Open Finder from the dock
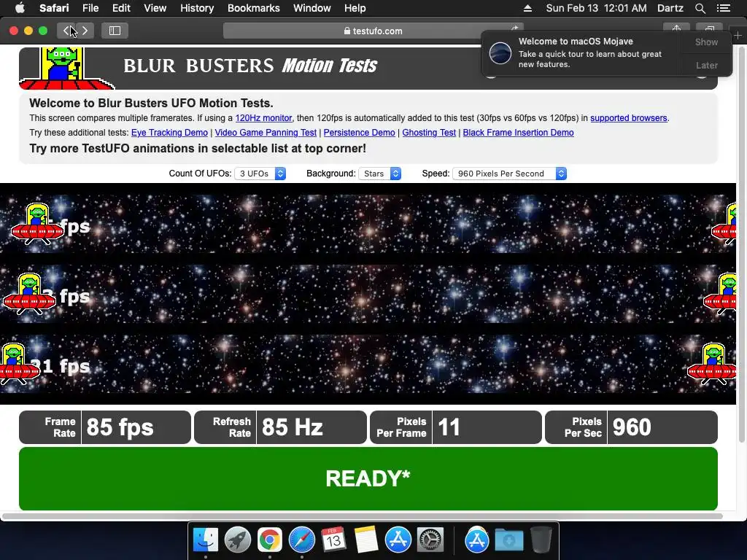 [x=205, y=540]
